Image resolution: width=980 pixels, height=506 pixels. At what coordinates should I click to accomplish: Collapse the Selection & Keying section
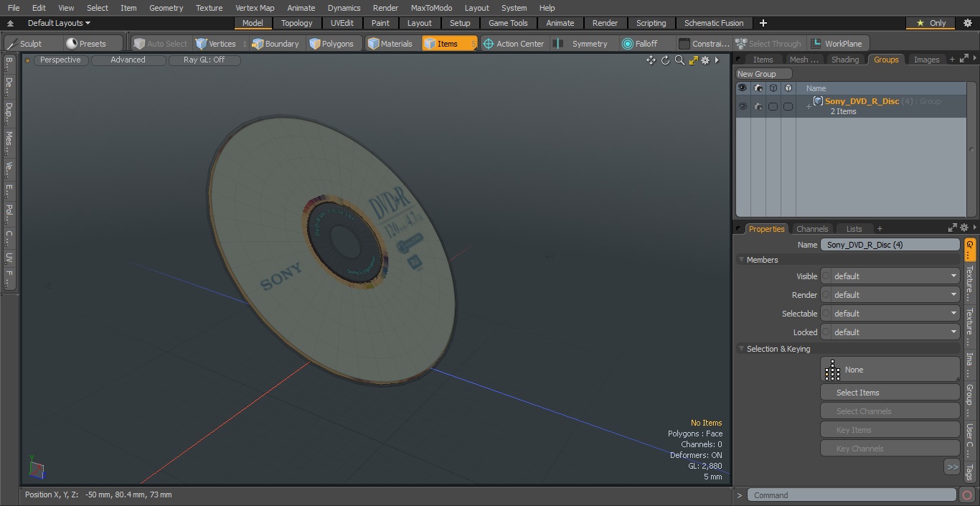pyautogui.click(x=741, y=349)
